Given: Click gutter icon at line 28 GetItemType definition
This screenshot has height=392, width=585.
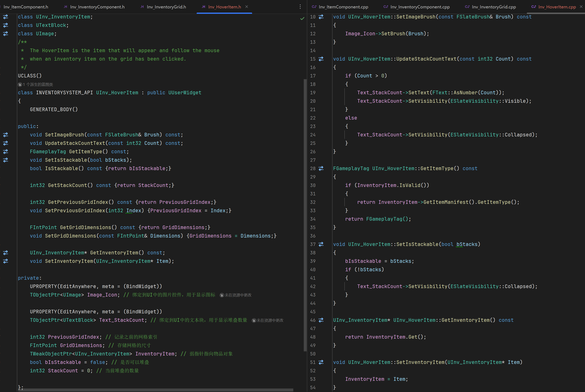Looking at the screenshot, I should [321, 169].
